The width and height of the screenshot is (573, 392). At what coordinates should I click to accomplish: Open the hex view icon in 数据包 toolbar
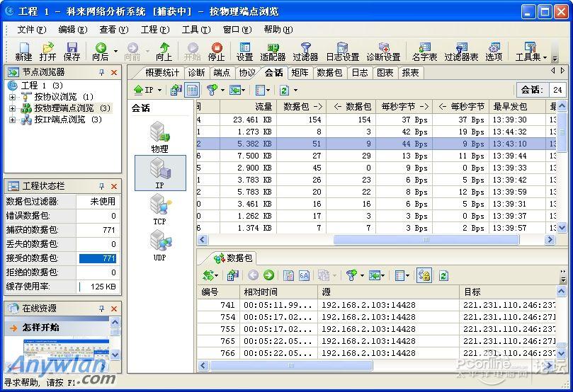coord(304,275)
